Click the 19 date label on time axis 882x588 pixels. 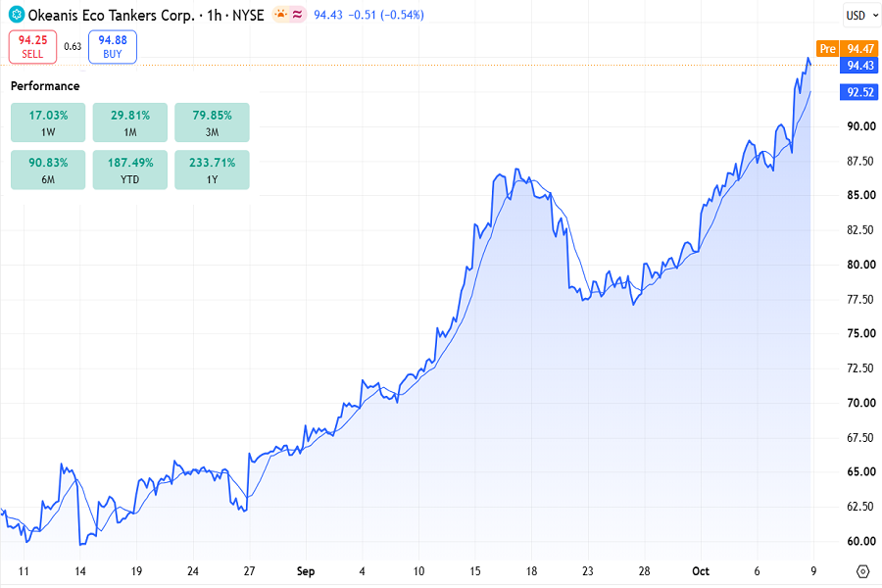(x=136, y=571)
